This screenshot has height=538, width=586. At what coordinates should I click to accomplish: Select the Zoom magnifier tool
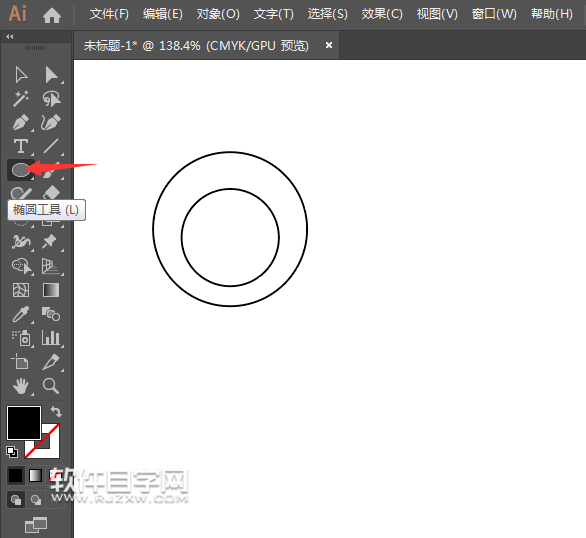pos(51,386)
